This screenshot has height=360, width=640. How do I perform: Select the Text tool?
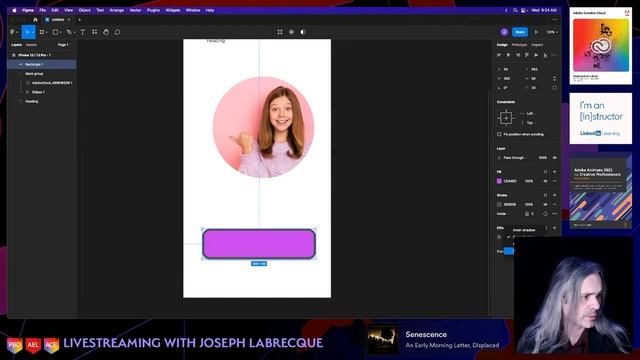(83, 32)
